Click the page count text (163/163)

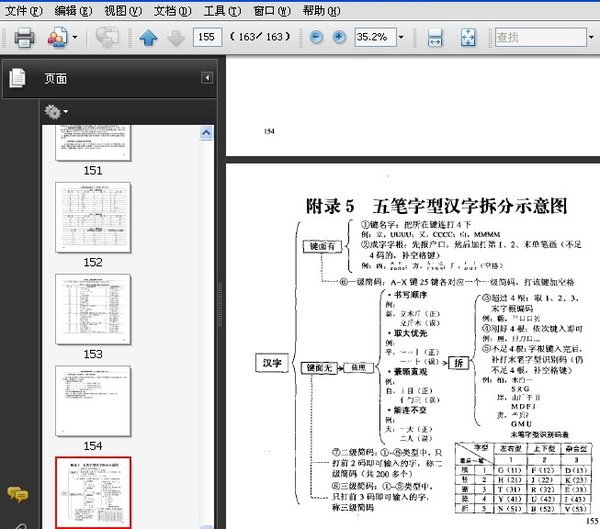pos(260,37)
